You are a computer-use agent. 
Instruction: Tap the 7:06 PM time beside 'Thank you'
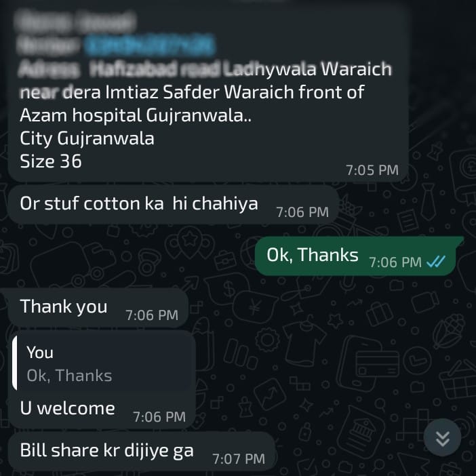coord(152,315)
